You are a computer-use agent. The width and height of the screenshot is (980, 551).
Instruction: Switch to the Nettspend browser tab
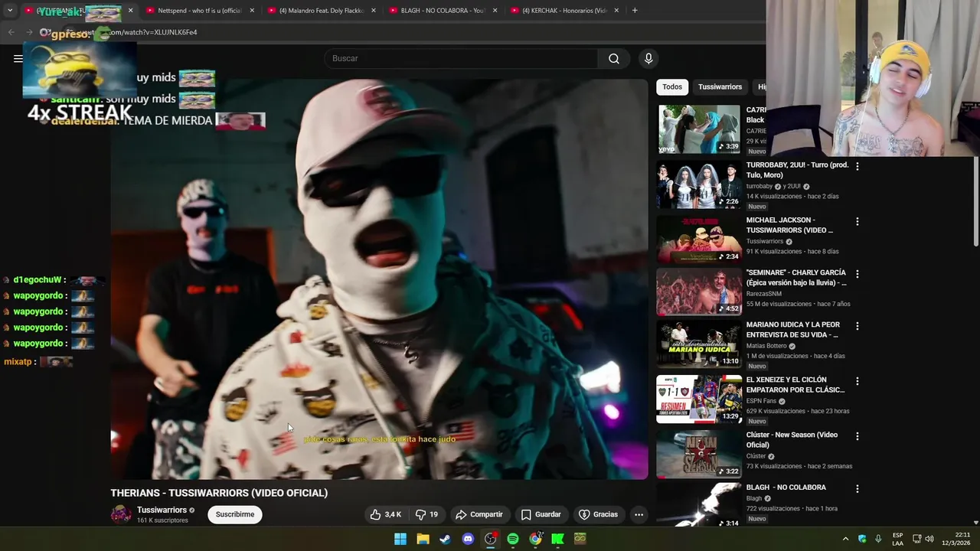pos(201,11)
